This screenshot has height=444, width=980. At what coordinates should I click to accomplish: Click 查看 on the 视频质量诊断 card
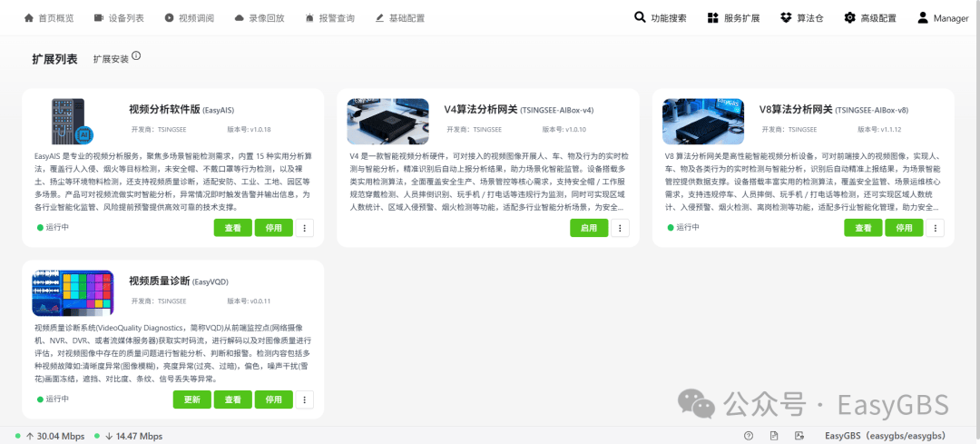point(232,400)
